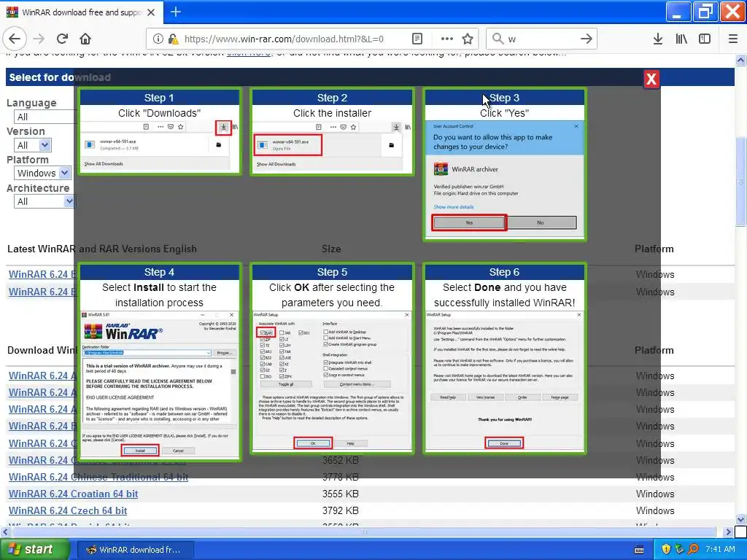The height and width of the screenshot is (560, 747).
Task: Open the on-screen keyboard tray icon
Action: click(639, 550)
